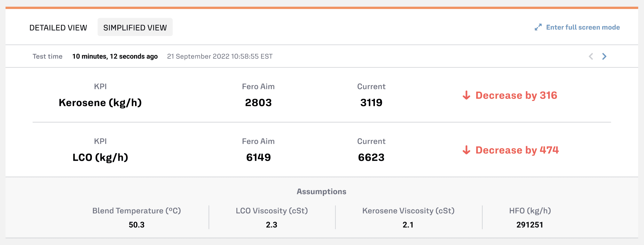Image resolution: width=644 pixels, height=245 pixels.
Task: Click the Fero Aim value 2803
Action: click(258, 103)
